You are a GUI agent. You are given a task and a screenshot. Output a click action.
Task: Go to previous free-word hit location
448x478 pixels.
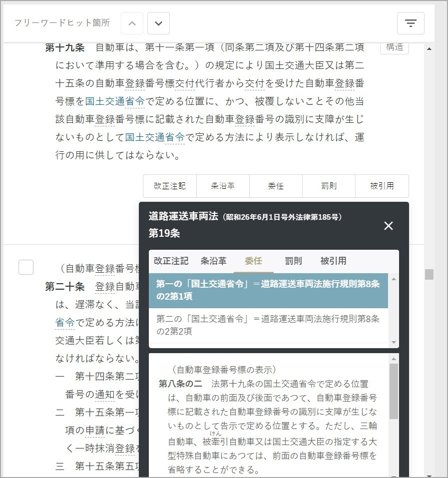pyautogui.click(x=132, y=23)
